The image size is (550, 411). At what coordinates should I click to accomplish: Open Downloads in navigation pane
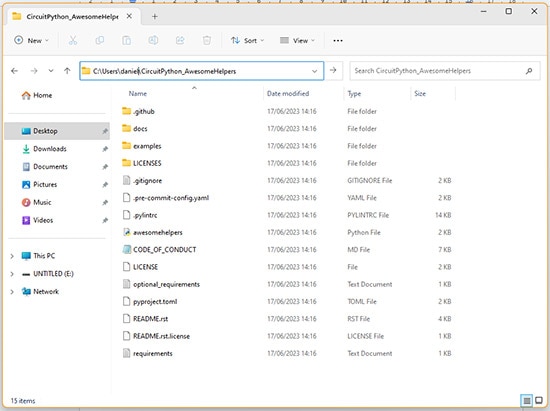point(49,149)
